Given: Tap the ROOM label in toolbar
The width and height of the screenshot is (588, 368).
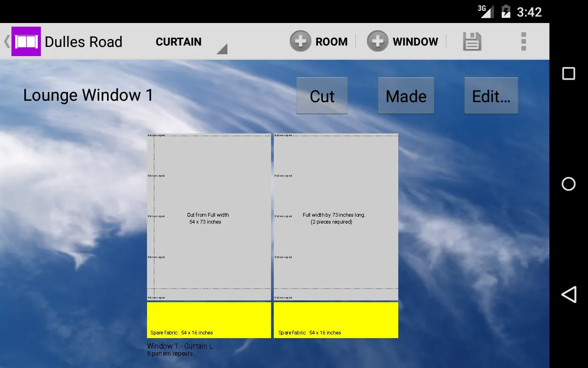Looking at the screenshot, I should click(332, 42).
